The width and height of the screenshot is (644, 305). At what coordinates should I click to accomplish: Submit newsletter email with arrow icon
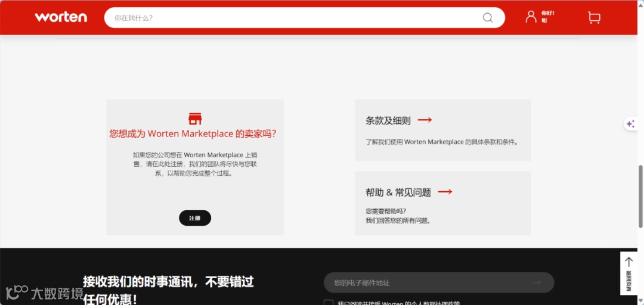click(x=537, y=282)
